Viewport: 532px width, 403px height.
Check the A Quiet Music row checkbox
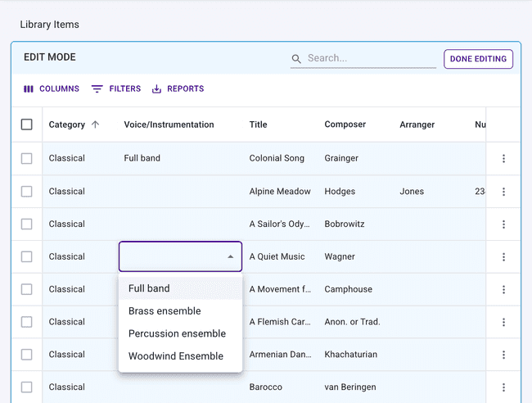(27, 256)
